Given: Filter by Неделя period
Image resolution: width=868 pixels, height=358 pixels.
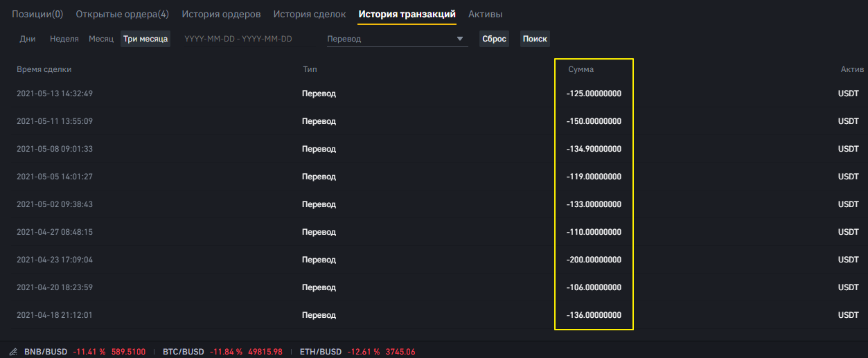Looking at the screenshot, I should point(64,39).
